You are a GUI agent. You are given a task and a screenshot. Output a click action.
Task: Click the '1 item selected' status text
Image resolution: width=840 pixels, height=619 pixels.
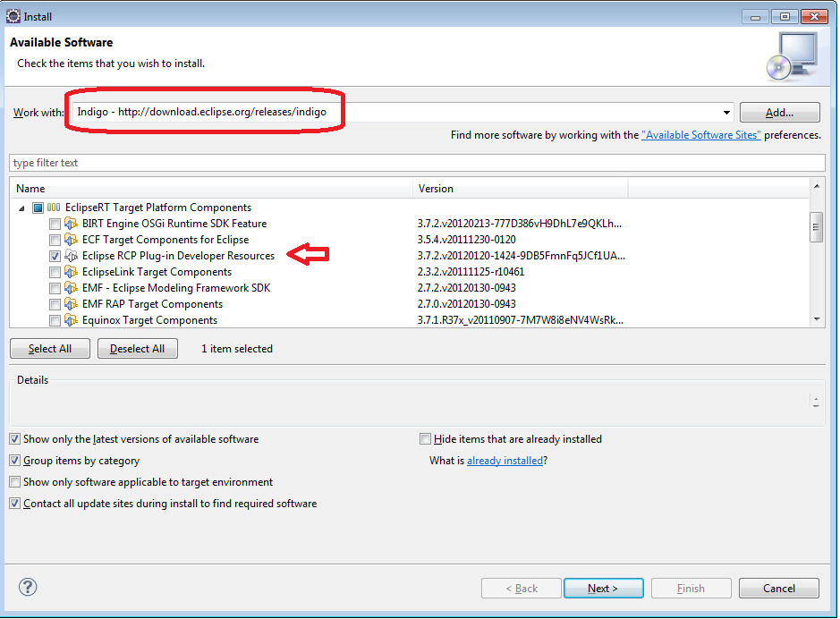click(x=237, y=349)
